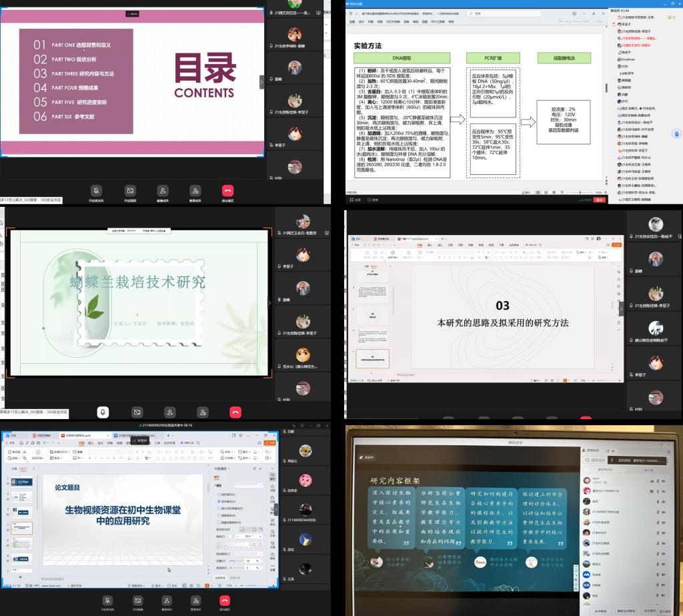Click camera icon under the 生物视频资源 presentation
Screen dimensions: 683x616
pos(137,600)
